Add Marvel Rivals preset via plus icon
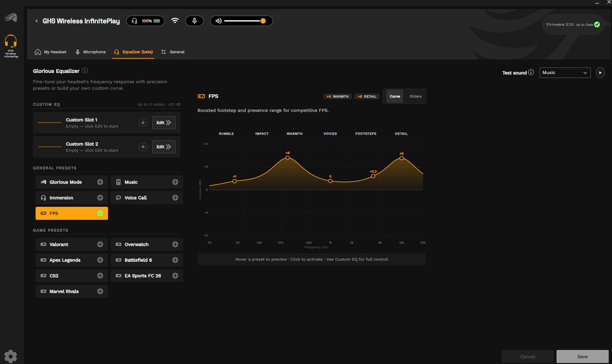 pyautogui.click(x=100, y=291)
